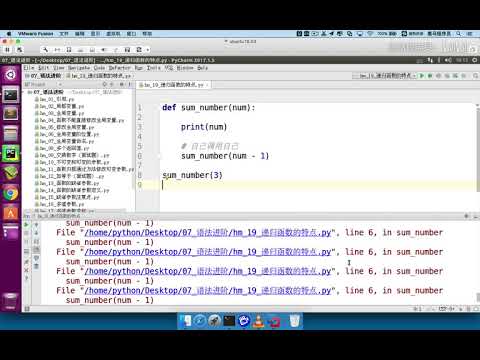Open Safari in the macOS Dock
Image resolution: width=480 pixels, height=360 pixels.
[200, 321]
